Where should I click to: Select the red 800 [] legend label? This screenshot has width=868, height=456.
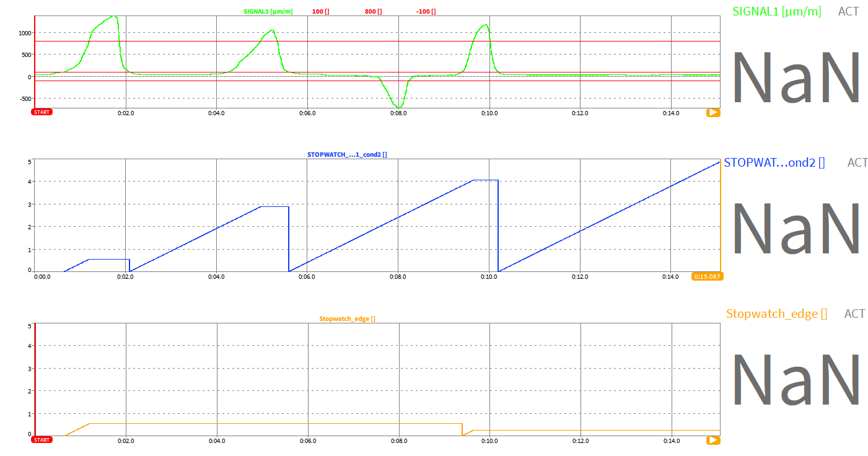[x=373, y=11]
